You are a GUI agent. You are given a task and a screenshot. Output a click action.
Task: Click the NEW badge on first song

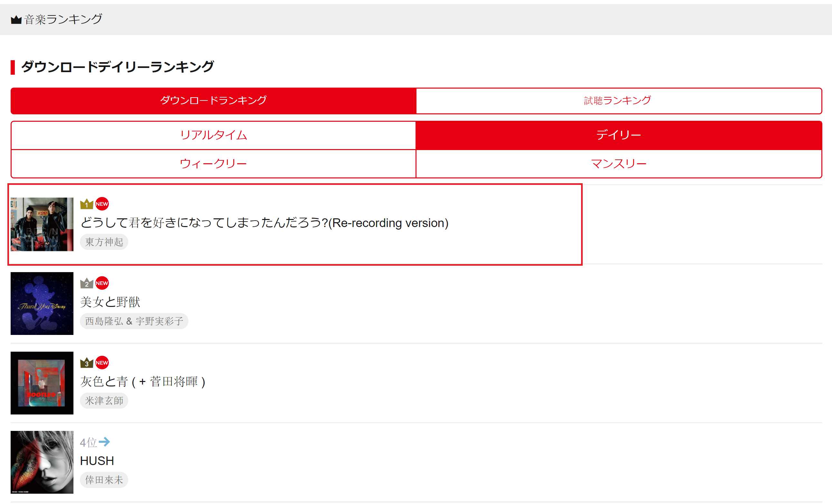click(x=102, y=204)
